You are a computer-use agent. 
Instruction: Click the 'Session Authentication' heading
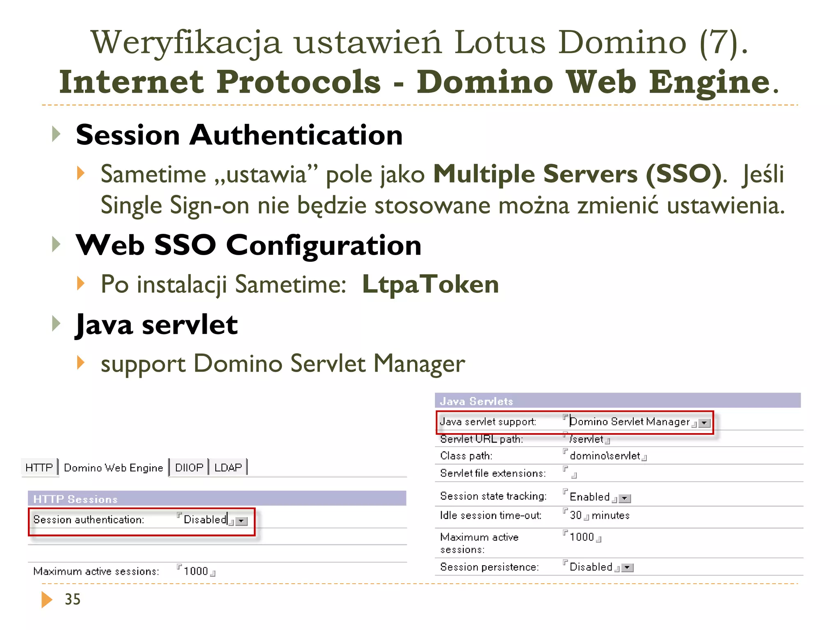coord(239,135)
